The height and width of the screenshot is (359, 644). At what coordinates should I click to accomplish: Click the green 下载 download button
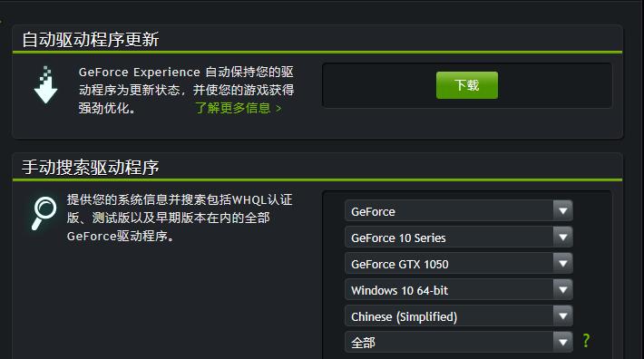click(x=466, y=85)
